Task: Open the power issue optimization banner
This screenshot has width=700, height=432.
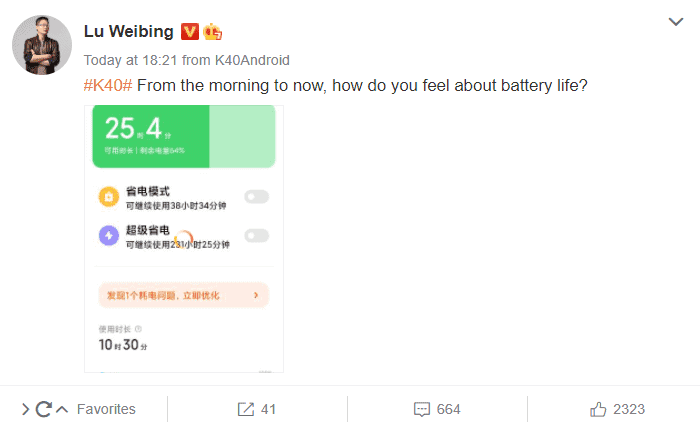Action: (183, 295)
